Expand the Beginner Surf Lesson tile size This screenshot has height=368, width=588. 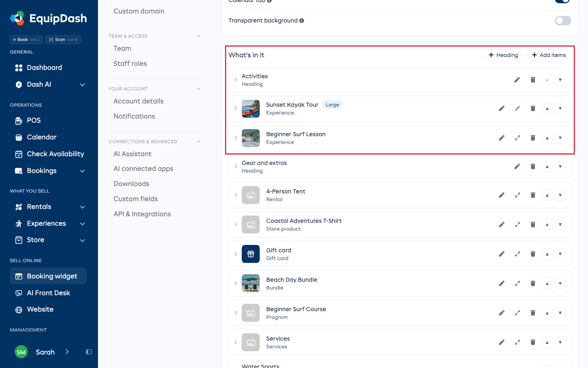(x=517, y=138)
